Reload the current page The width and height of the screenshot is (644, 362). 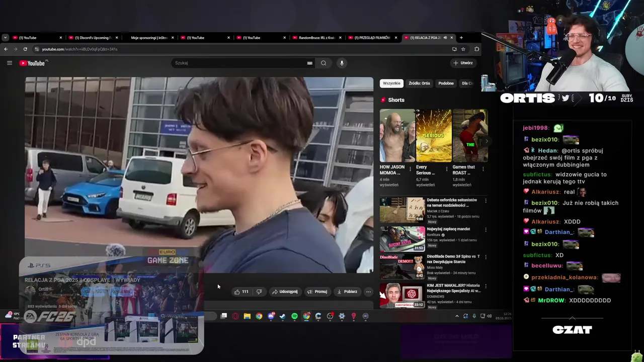tap(25, 49)
